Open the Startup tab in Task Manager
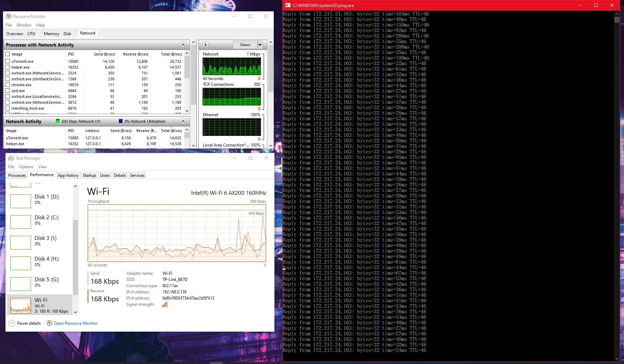Viewport: 624px width, 364px height. (x=89, y=175)
